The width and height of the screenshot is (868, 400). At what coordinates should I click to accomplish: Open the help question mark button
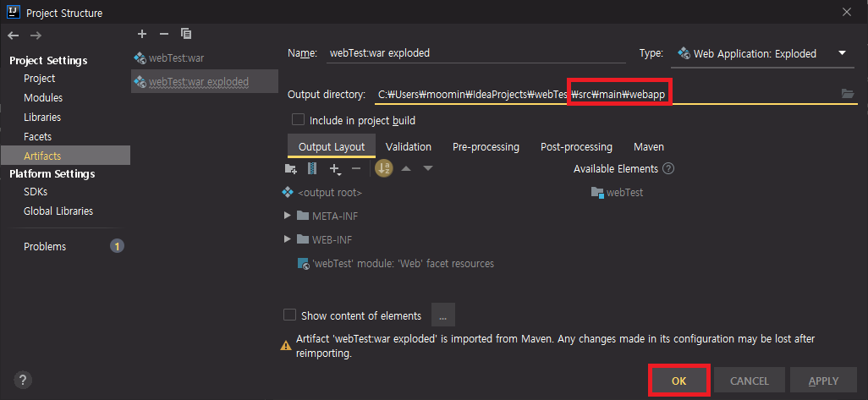(22, 380)
